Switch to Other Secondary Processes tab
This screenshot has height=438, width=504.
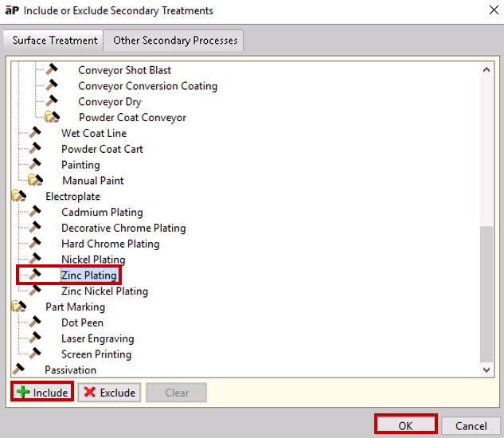pyautogui.click(x=175, y=41)
